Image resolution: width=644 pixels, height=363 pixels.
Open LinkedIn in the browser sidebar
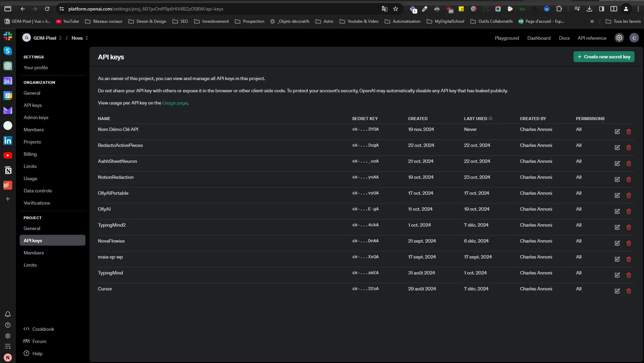[x=8, y=140]
